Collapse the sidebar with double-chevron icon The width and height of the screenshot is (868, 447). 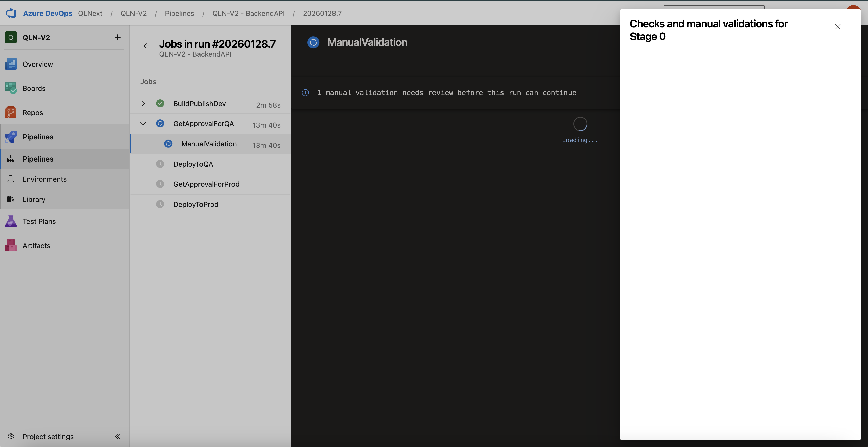tap(117, 437)
